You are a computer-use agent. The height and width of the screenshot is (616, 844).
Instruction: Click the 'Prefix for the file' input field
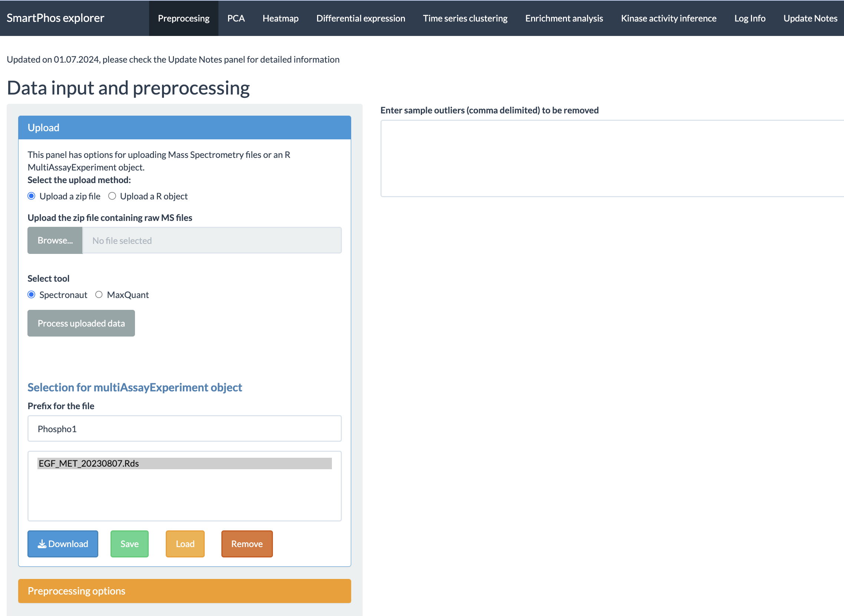[185, 429]
